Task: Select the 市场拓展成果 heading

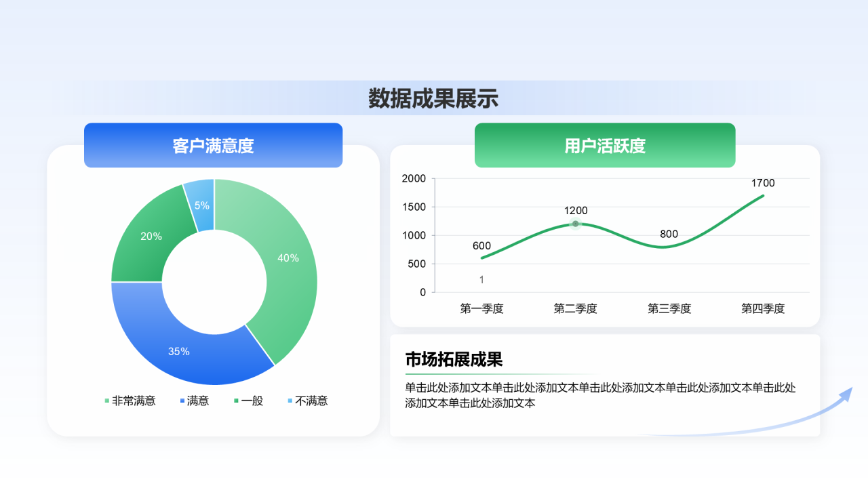Action: (x=454, y=359)
